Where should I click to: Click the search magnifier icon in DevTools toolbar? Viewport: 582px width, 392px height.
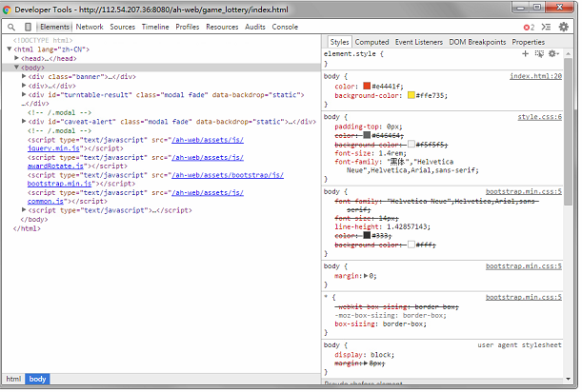tap(11, 27)
